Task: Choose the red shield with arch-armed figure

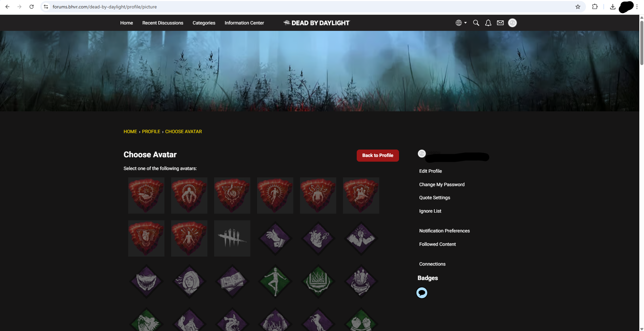Action: click(x=189, y=196)
